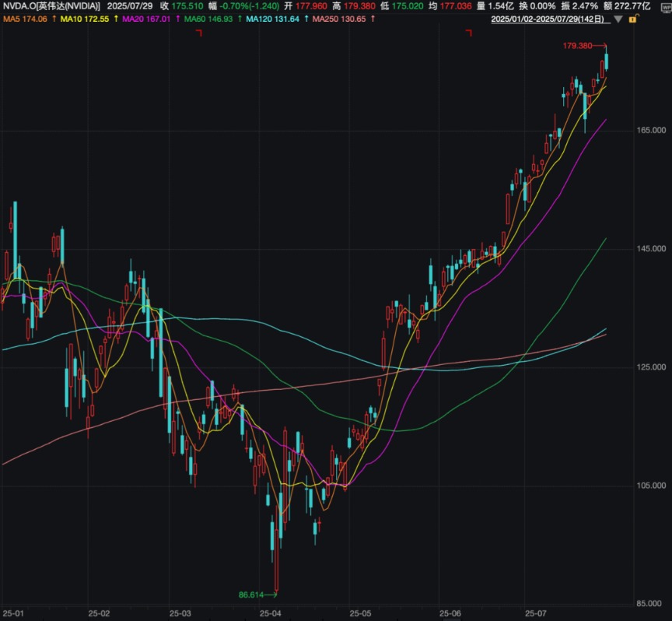Click the 165.000 price axis label

(x=652, y=131)
